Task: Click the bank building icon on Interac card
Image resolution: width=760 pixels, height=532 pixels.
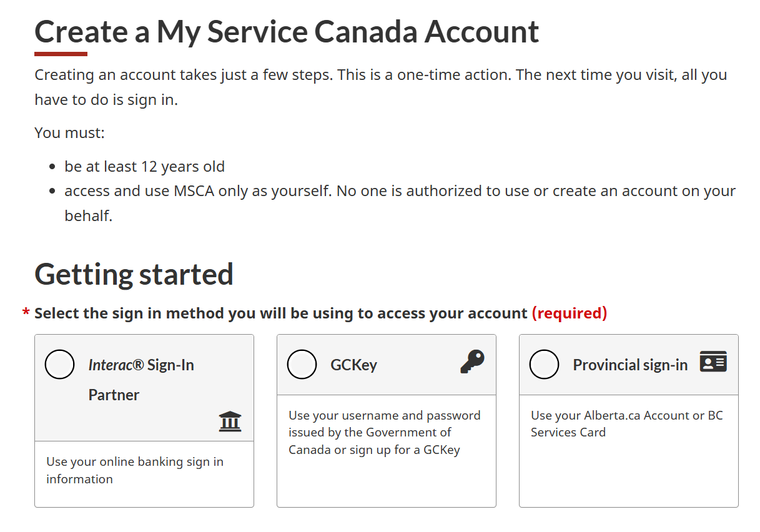Action: tap(230, 421)
